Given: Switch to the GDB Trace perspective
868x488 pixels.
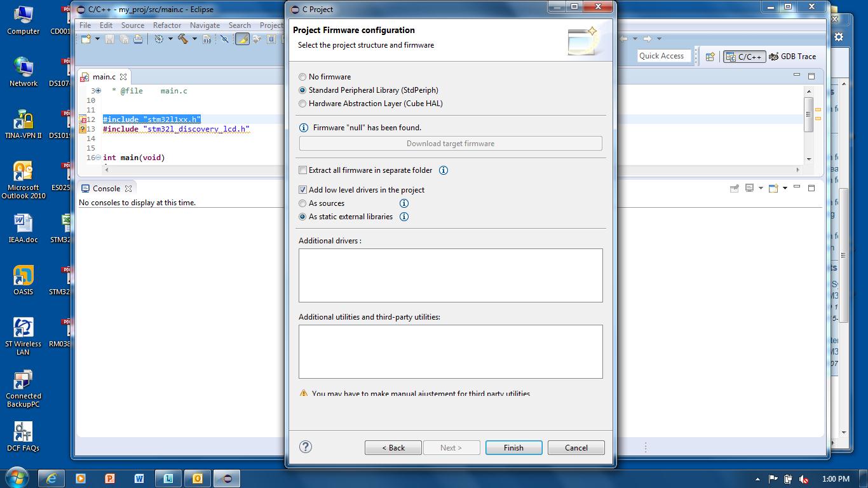Looking at the screenshot, I should (x=792, y=57).
